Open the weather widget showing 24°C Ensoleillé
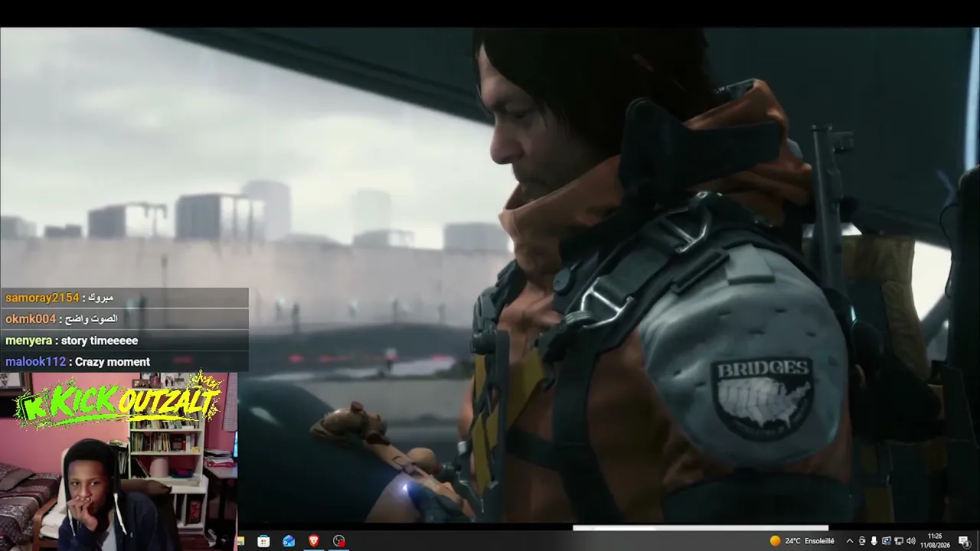 [802, 541]
